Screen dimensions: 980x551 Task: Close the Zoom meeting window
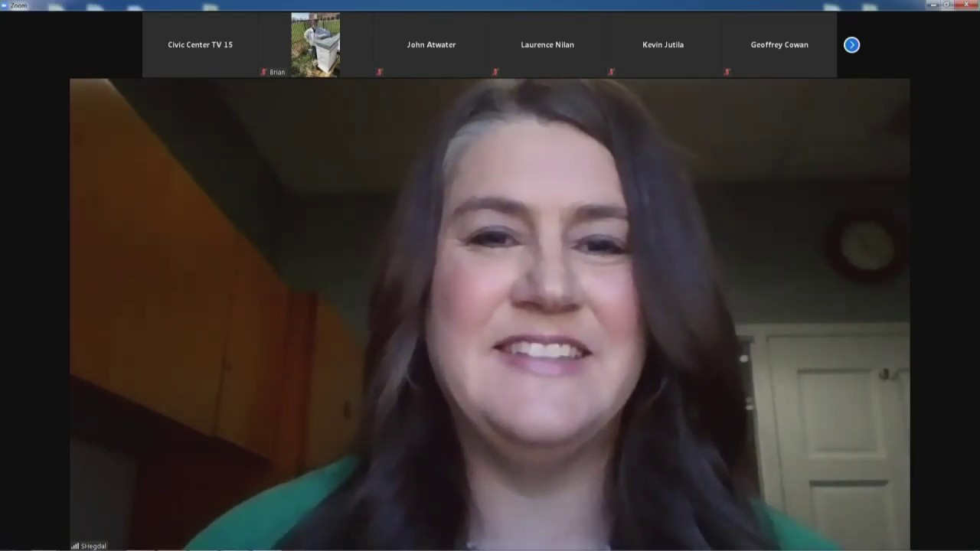[x=965, y=5]
